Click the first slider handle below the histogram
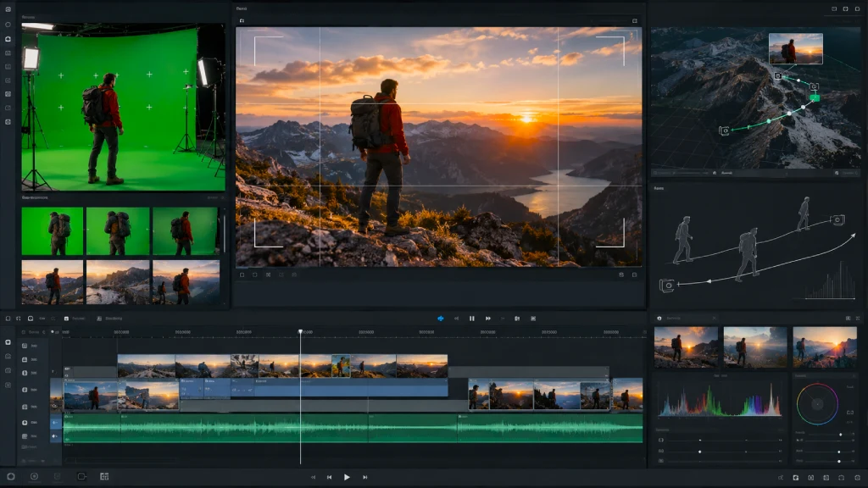Image resolution: width=868 pixels, height=488 pixels. click(x=699, y=441)
